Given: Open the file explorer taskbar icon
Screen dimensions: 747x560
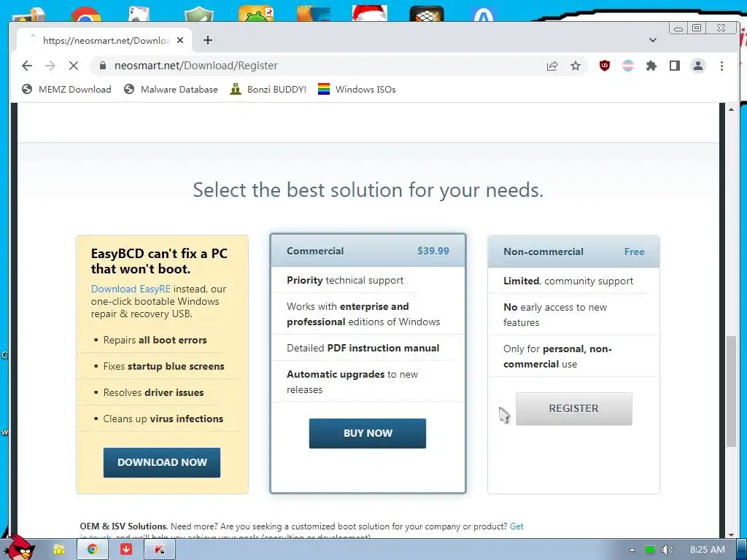Looking at the screenshot, I should point(59,550).
